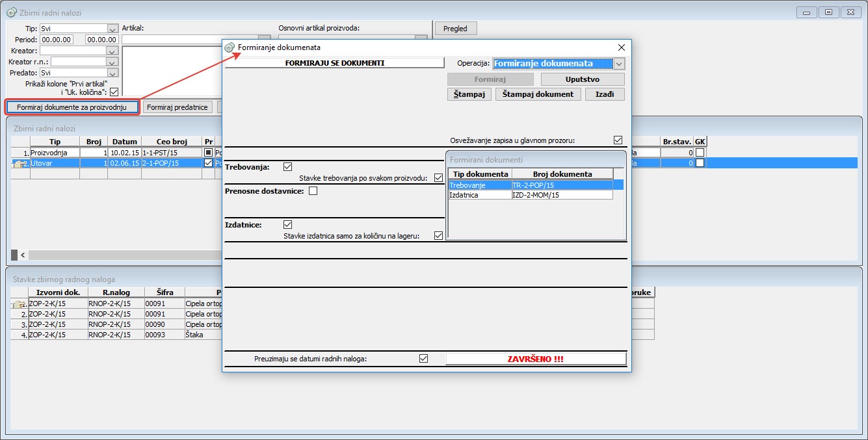Open the Kreator dropdown
868x440 pixels.
pos(112,51)
